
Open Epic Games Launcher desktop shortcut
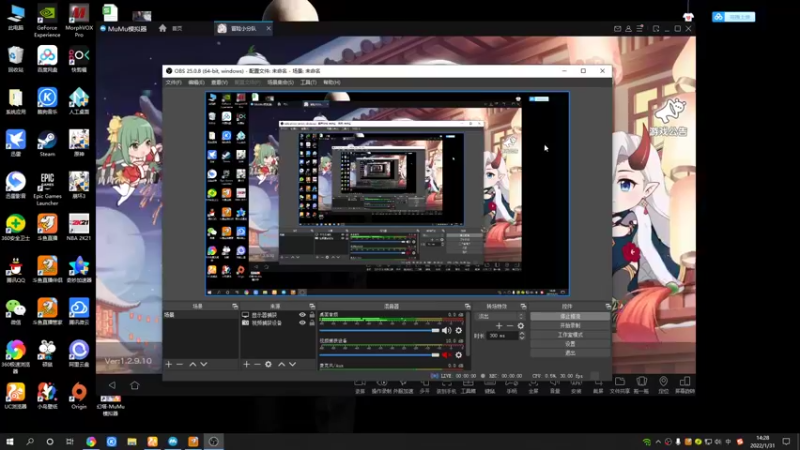[x=47, y=189]
